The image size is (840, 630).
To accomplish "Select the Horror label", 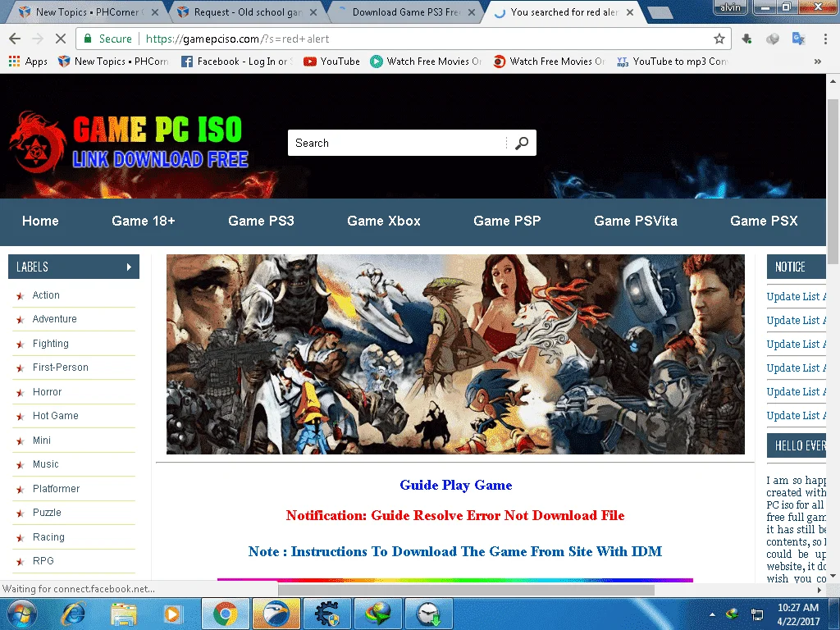I will tap(47, 392).
